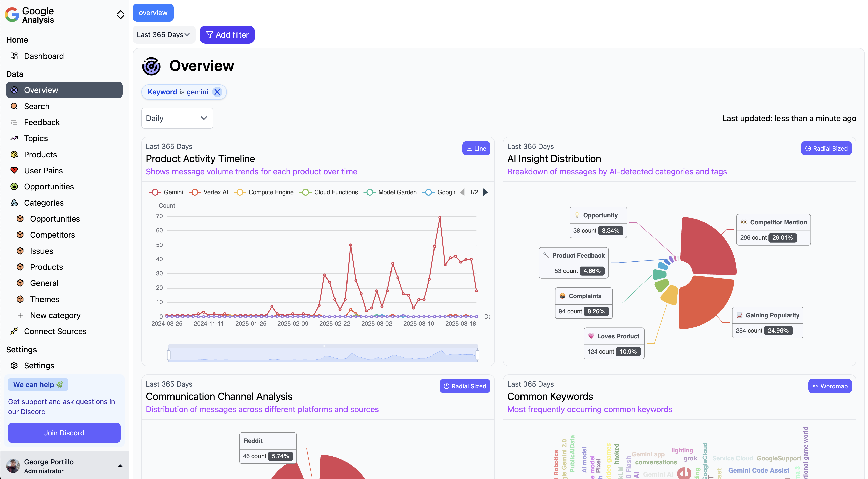Image resolution: width=868 pixels, height=479 pixels.
Task: Open Products subcategory under Categories
Action: (x=47, y=267)
